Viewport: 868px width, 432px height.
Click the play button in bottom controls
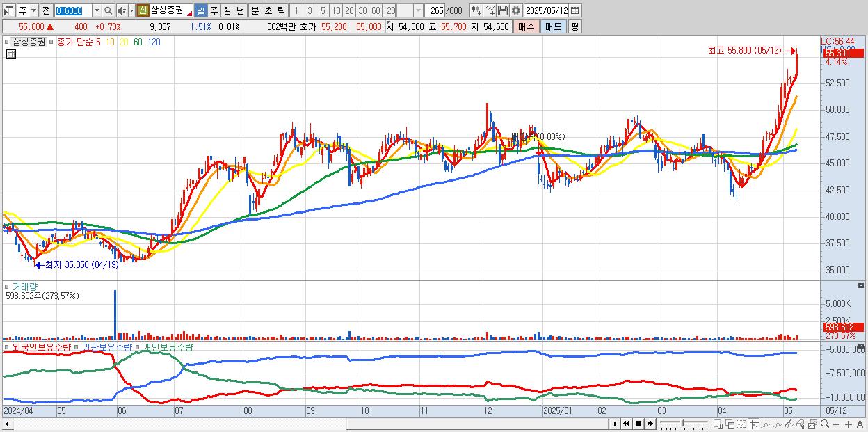click(x=616, y=424)
